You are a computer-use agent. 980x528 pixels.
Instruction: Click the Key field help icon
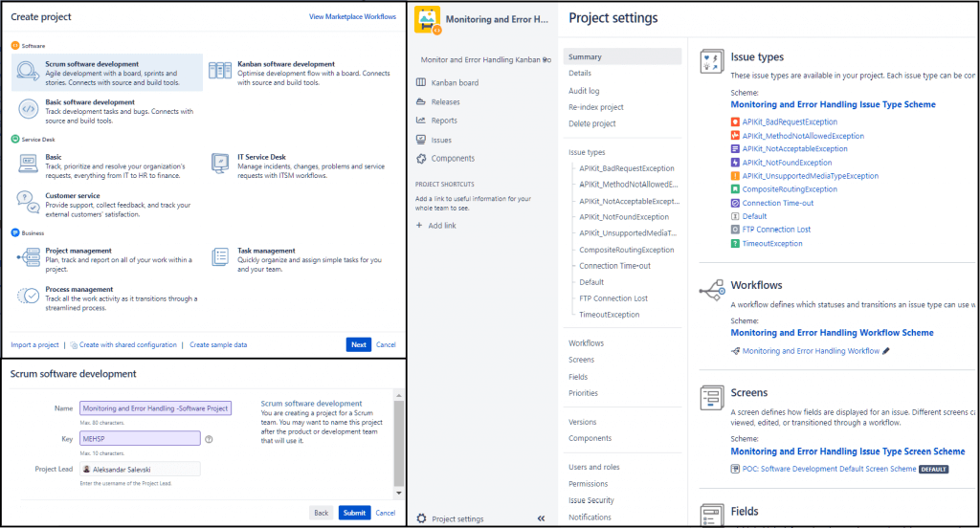209,439
